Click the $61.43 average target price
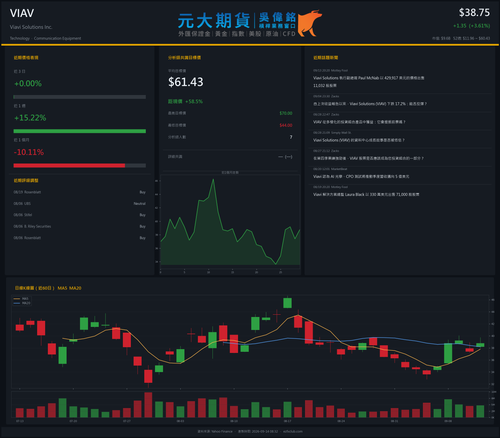Viewport: 500px width, 438px height. coord(186,82)
